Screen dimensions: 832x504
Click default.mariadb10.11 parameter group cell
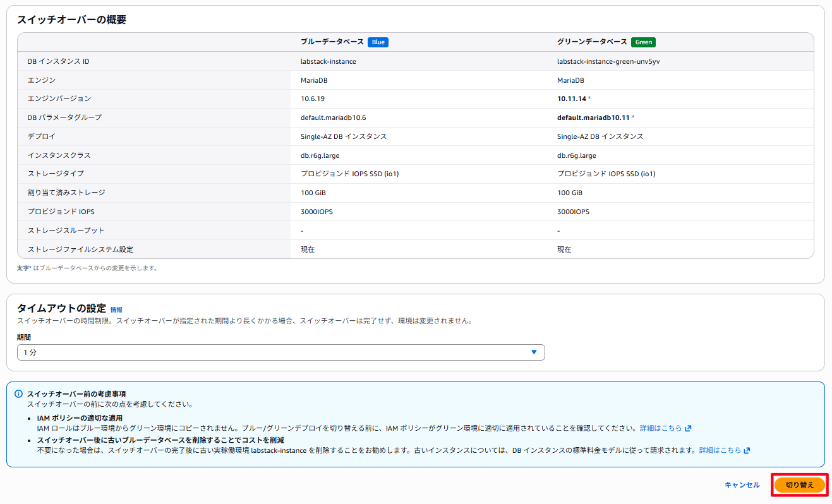coord(596,117)
